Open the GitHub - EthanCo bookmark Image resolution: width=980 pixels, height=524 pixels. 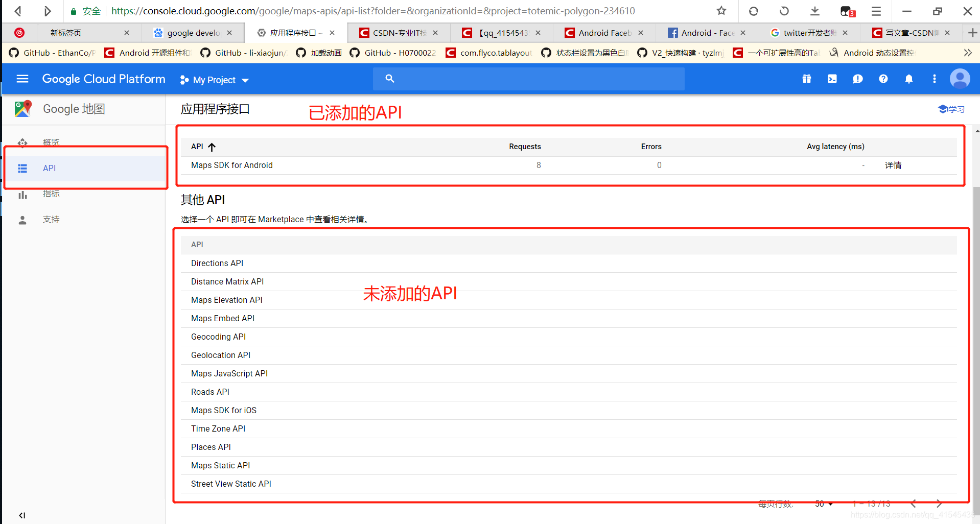(52, 53)
